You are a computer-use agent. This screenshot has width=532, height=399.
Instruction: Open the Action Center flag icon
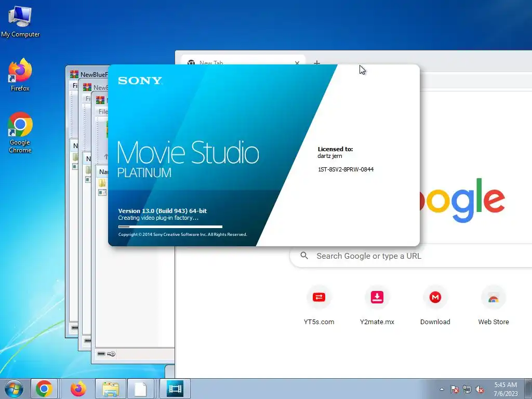(x=455, y=389)
